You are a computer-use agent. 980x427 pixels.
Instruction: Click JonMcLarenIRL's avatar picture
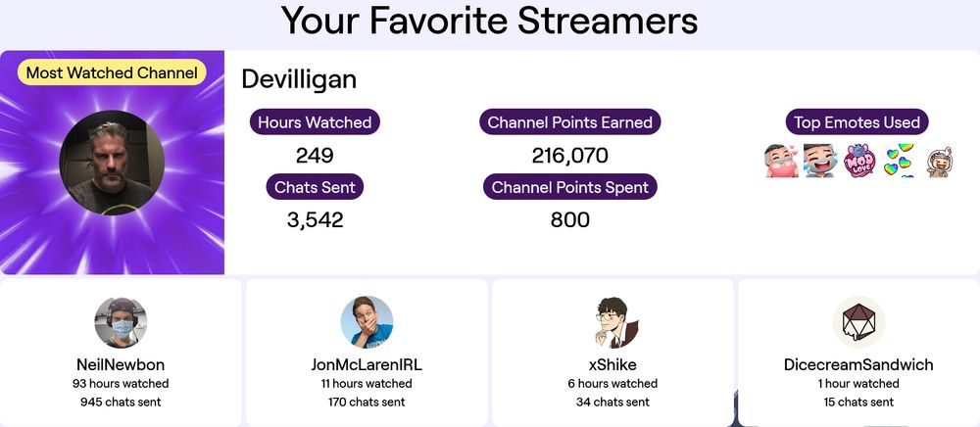click(x=367, y=322)
